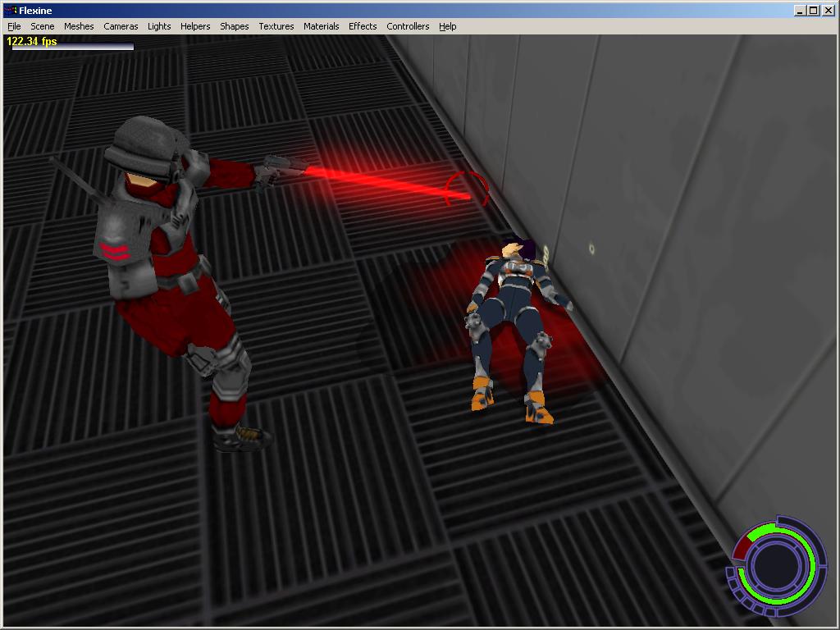Maximize the Flexine window
The width and height of the screenshot is (840, 630).
[x=813, y=10]
